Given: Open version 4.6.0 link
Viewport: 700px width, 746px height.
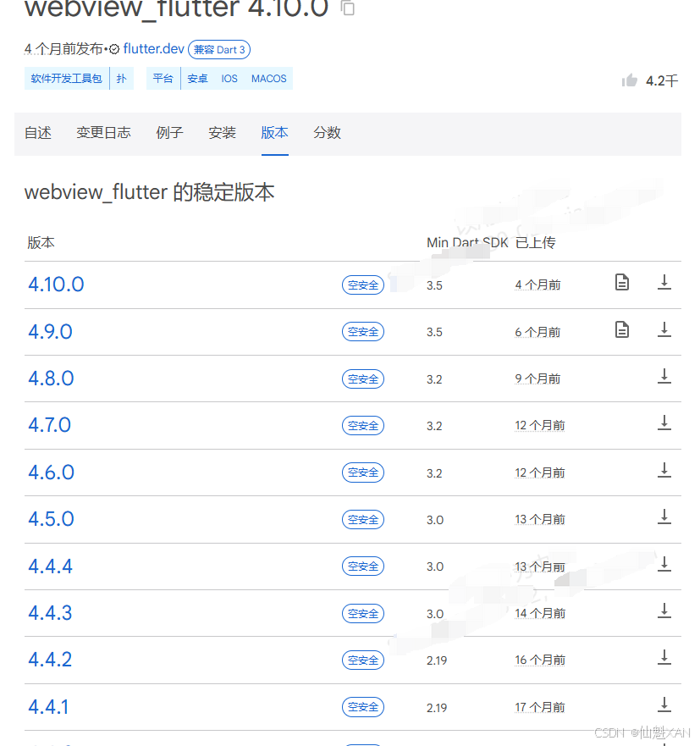Looking at the screenshot, I should (51, 472).
